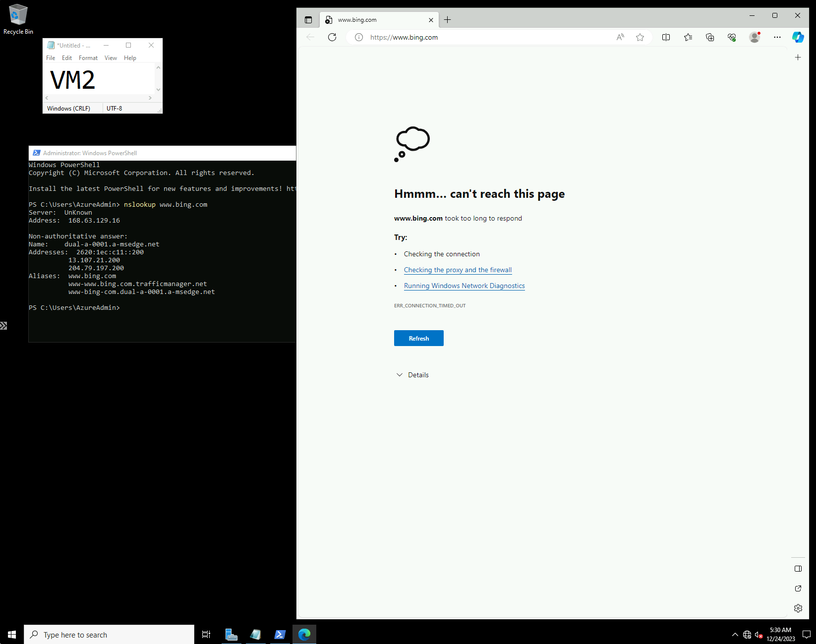Open Notepad File menu

pos(51,58)
